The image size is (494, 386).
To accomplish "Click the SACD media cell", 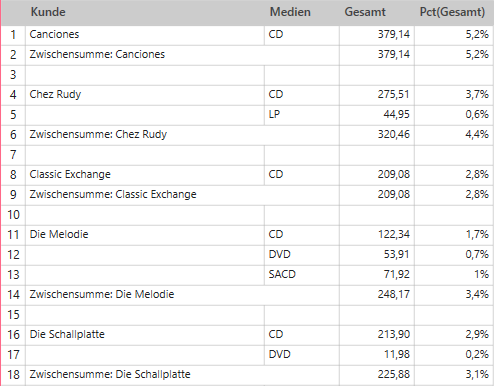I will (x=302, y=275).
